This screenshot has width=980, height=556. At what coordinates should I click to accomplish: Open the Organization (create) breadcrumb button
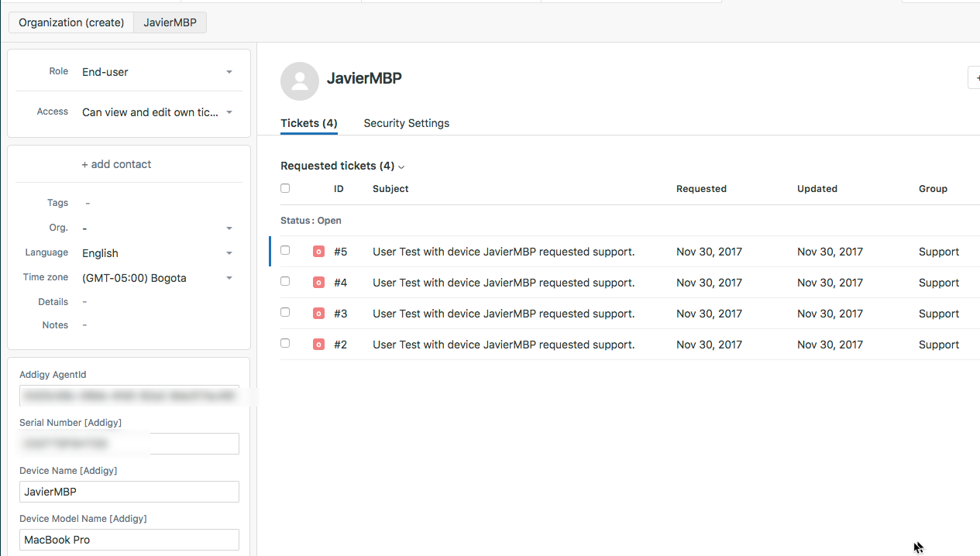click(71, 22)
